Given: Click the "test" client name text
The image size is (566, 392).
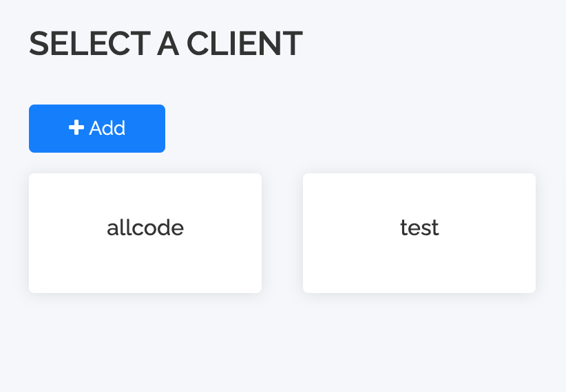Looking at the screenshot, I should [x=419, y=228].
